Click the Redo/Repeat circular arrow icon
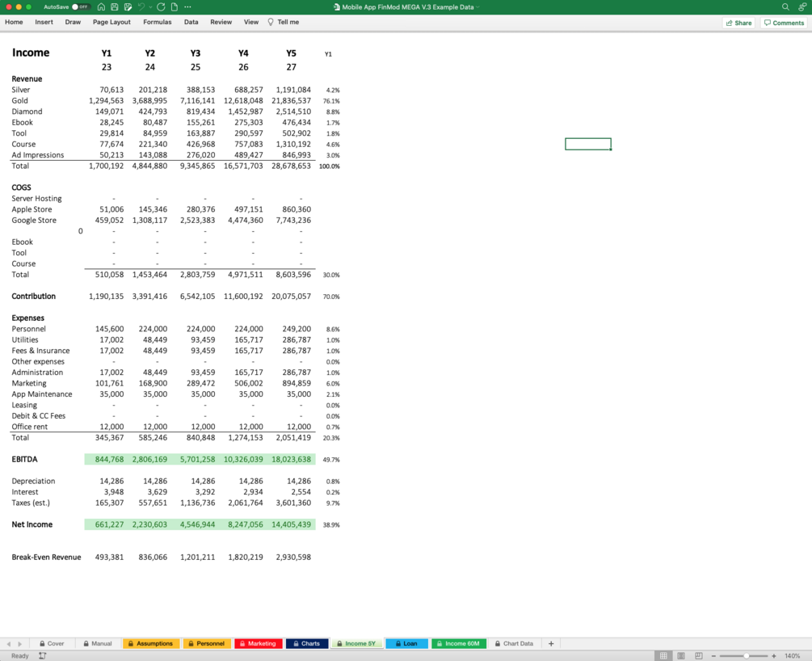 pos(161,6)
